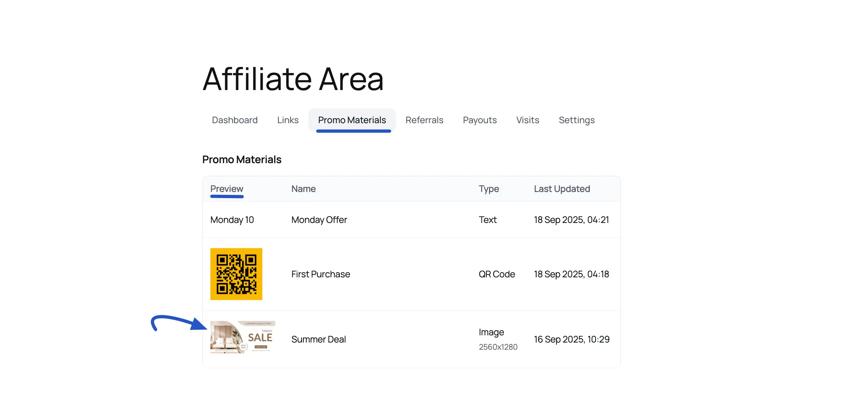Click the Affiliate Area page heading
The image size is (868, 416).
pyautogui.click(x=293, y=79)
